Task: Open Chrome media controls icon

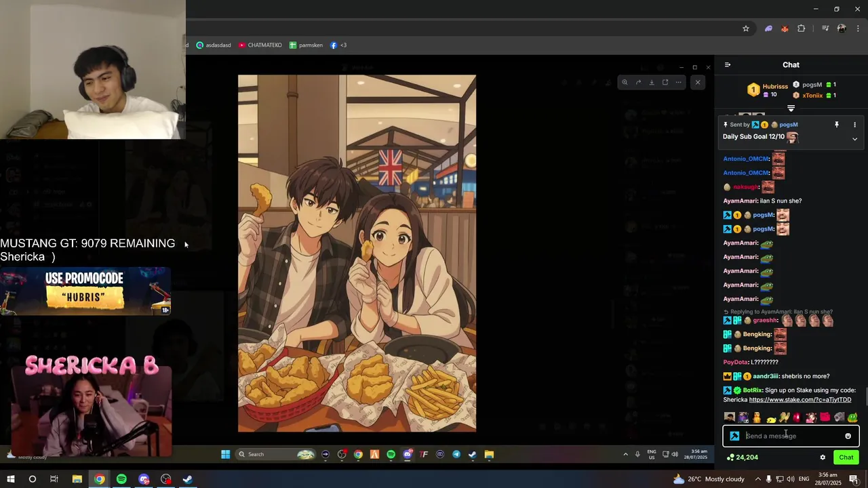Action: [825, 28]
